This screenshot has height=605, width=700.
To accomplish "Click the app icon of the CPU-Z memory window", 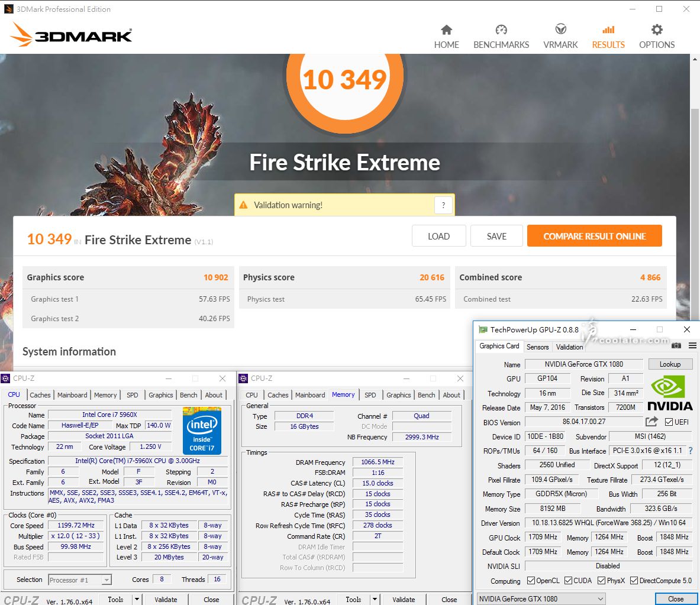I will pyautogui.click(x=243, y=378).
